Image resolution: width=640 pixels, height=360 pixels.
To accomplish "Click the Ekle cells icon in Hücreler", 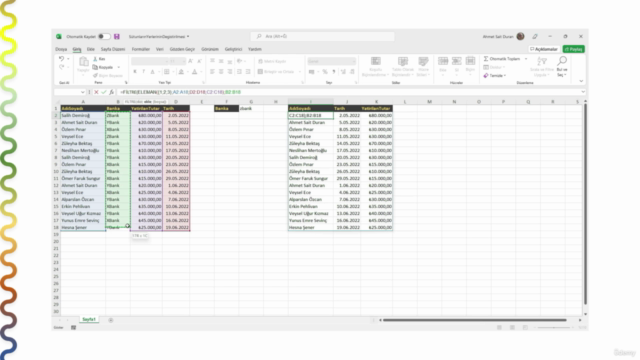I will pyautogui.click(x=443, y=61).
